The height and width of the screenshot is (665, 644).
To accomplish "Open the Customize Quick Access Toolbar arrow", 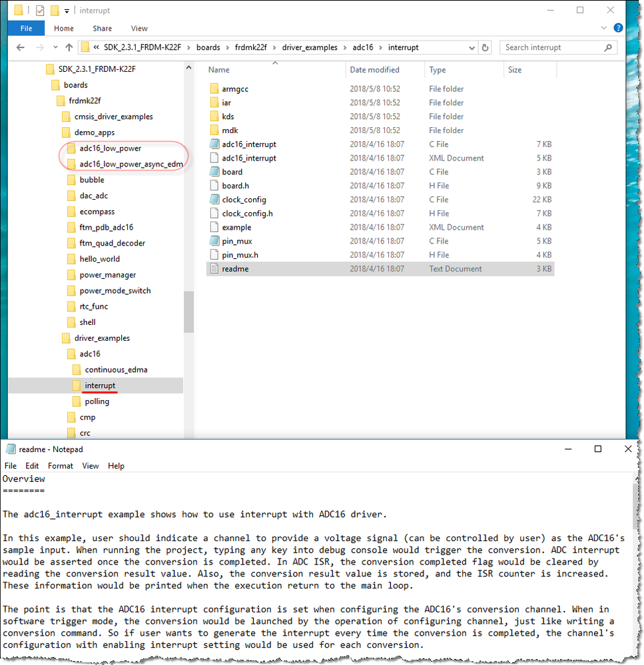I will [x=67, y=11].
